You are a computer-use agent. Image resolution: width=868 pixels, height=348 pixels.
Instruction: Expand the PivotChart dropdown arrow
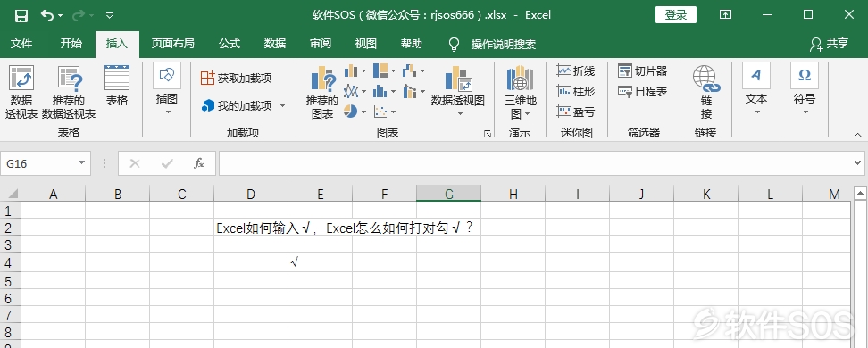[x=460, y=114]
